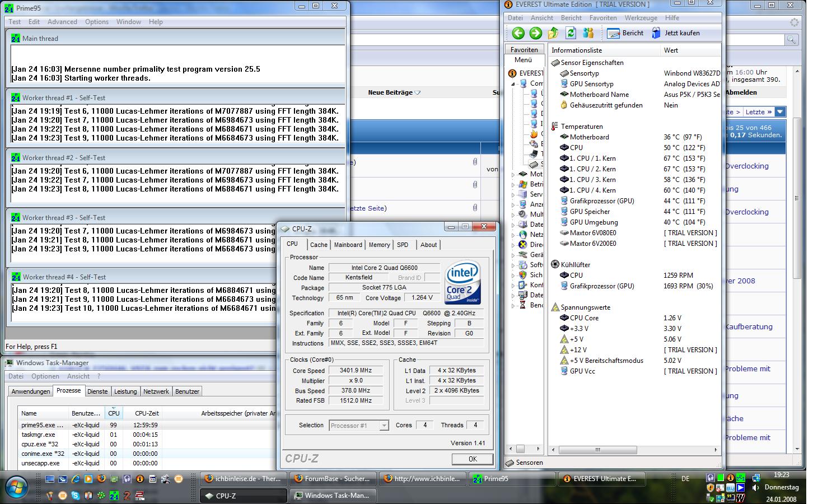This screenshot has height=504, width=818.
Task: Expand the Multimedia tree node
Action: (513, 215)
